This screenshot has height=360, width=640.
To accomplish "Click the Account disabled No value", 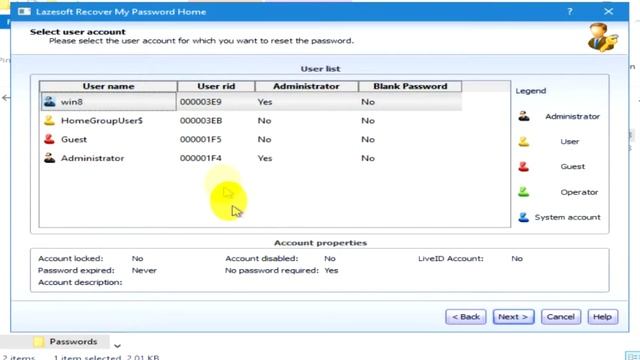I will 330,258.
